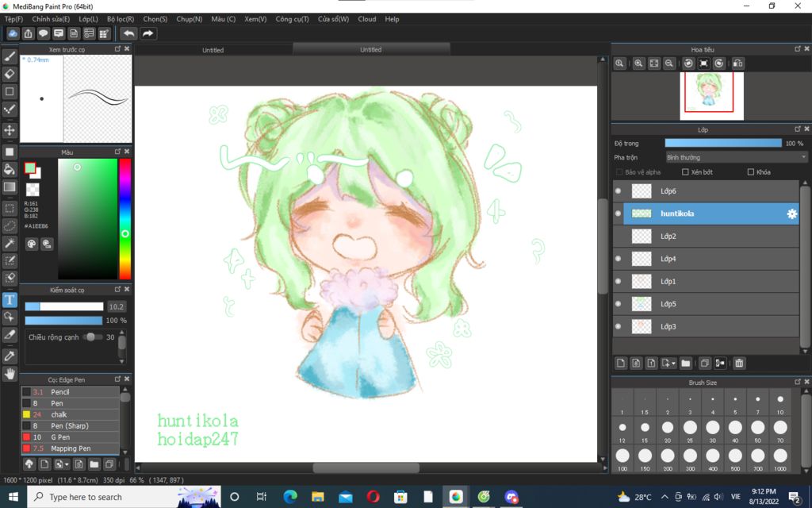Select the Magic Wand tool
The image size is (812, 508).
(x=10, y=243)
